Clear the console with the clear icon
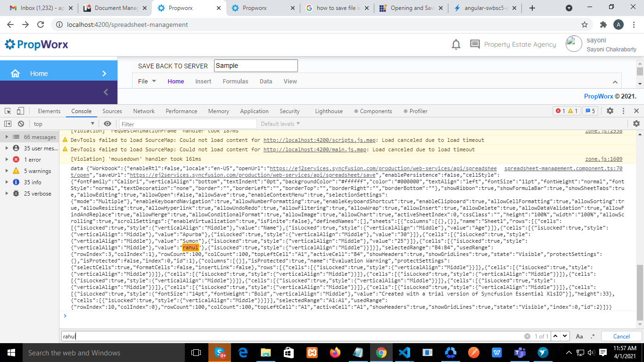 pos(21,124)
